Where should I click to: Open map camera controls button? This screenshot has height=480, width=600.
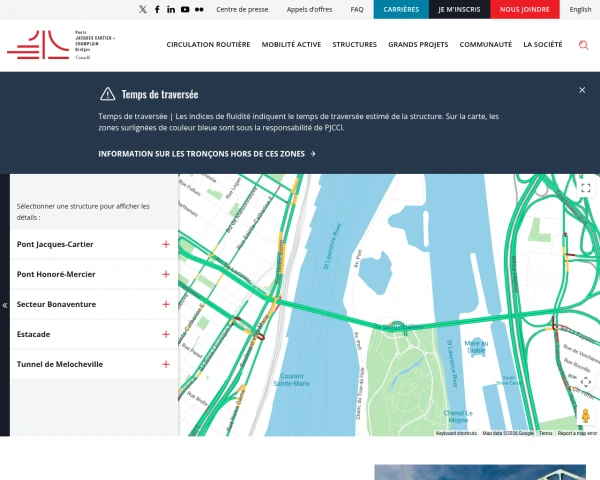pyautogui.click(x=586, y=381)
